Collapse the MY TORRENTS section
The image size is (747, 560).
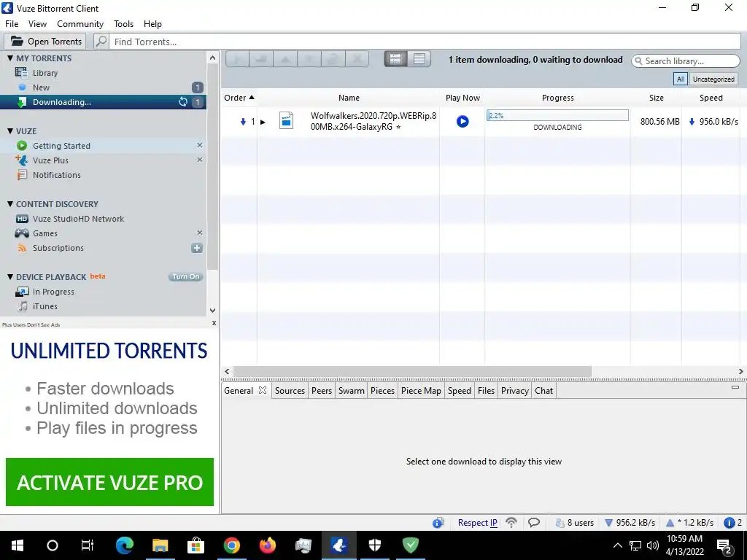point(10,58)
